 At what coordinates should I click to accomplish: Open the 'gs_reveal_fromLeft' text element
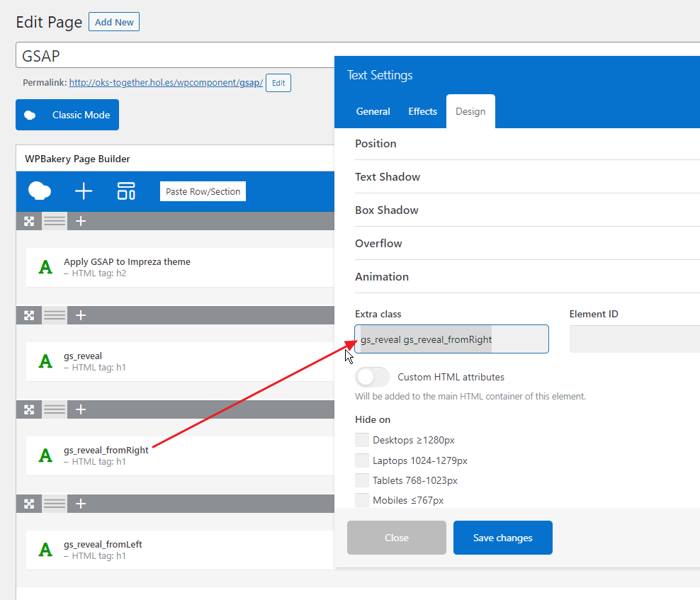coord(103,545)
